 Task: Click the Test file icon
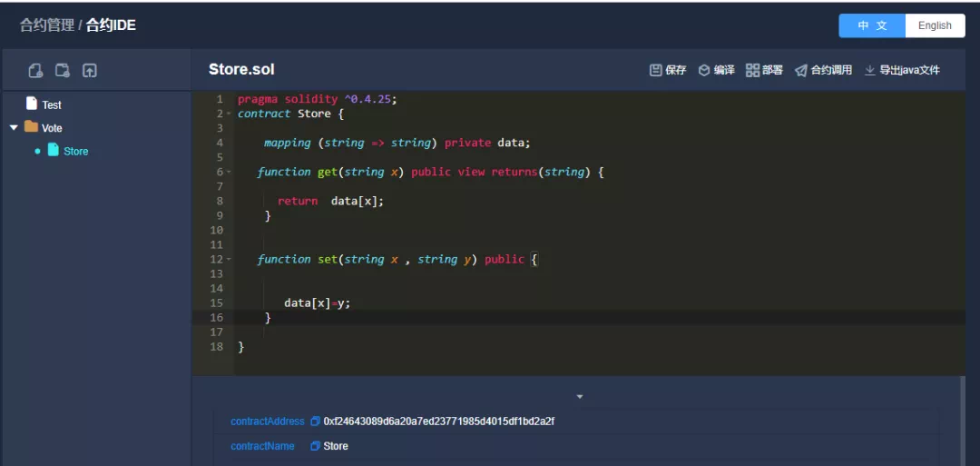tap(31, 104)
